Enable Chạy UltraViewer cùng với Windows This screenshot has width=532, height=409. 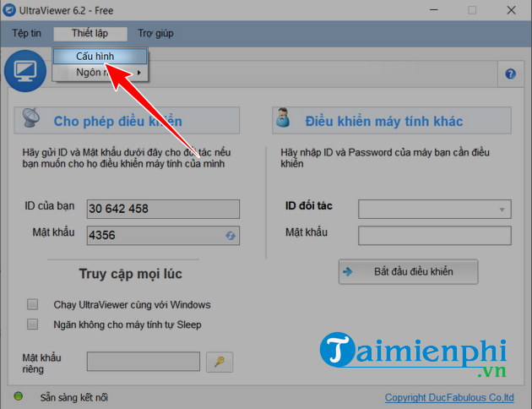click(x=33, y=304)
